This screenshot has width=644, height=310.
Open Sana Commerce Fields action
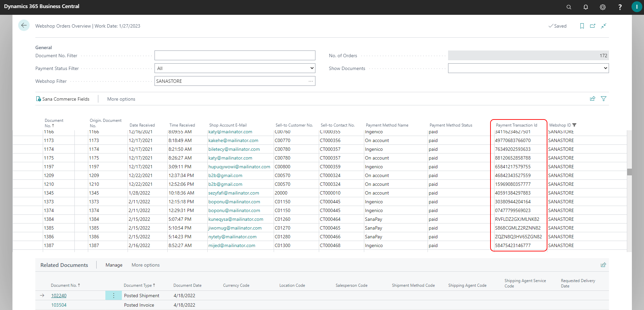63,99
